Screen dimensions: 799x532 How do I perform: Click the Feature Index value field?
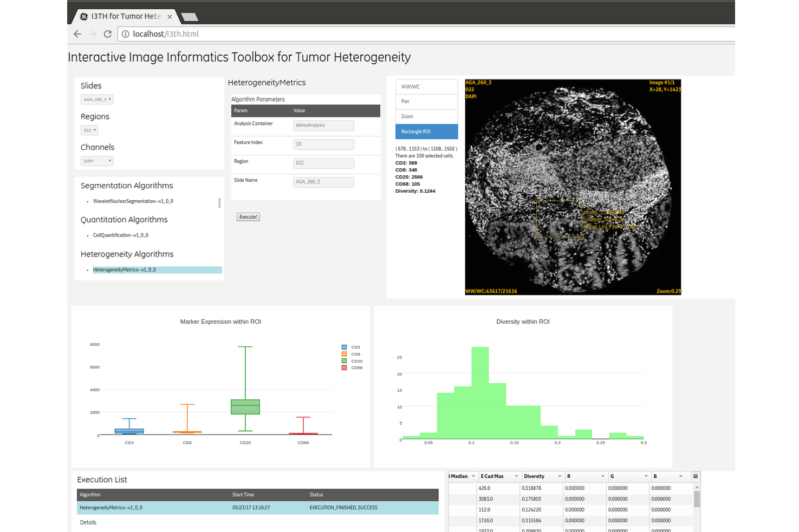[323, 145]
